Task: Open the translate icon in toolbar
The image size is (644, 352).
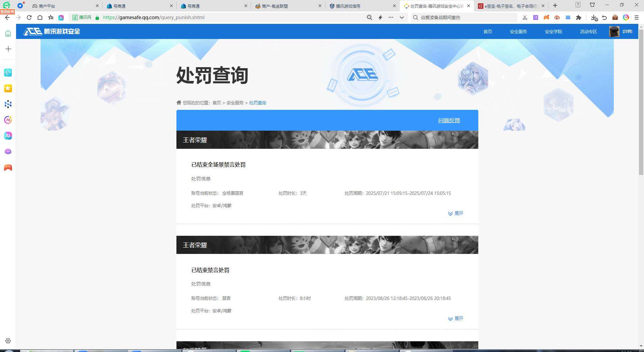Action: (535, 17)
